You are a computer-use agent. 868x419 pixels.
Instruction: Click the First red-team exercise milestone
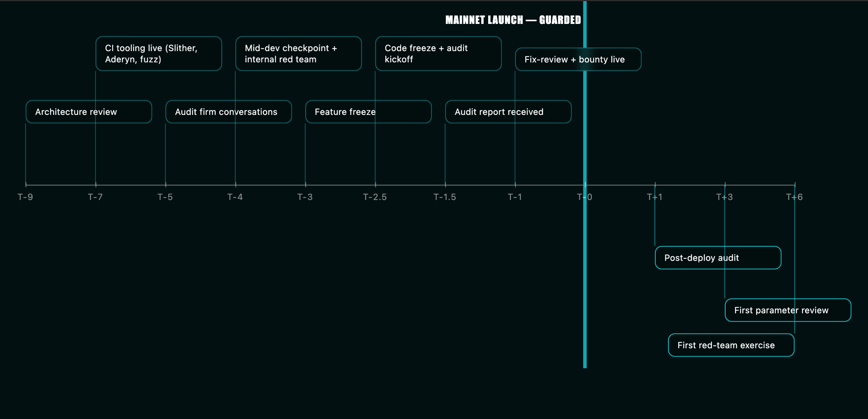tap(731, 345)
